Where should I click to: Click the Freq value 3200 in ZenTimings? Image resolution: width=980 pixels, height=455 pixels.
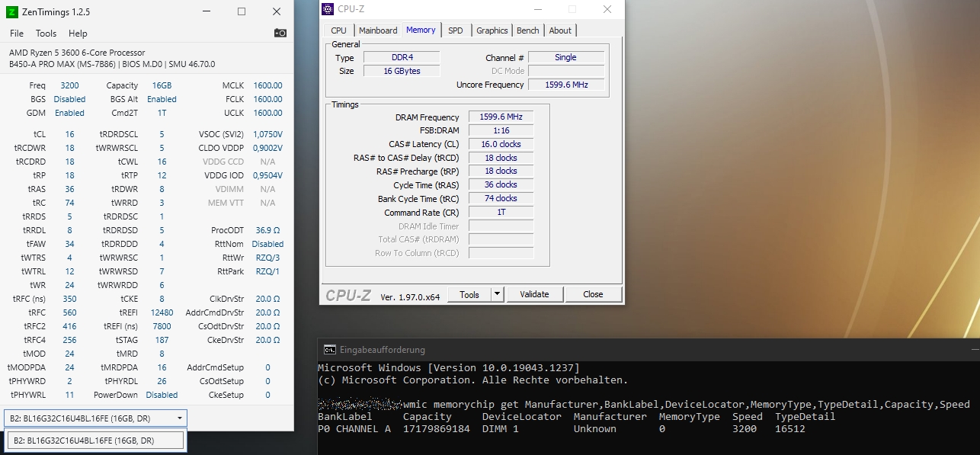click(69, 85)
